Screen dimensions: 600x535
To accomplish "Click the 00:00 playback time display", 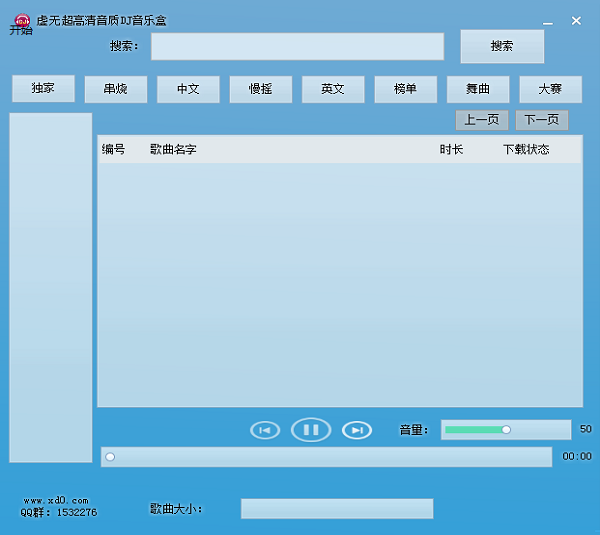I will [x=577, y=456].
